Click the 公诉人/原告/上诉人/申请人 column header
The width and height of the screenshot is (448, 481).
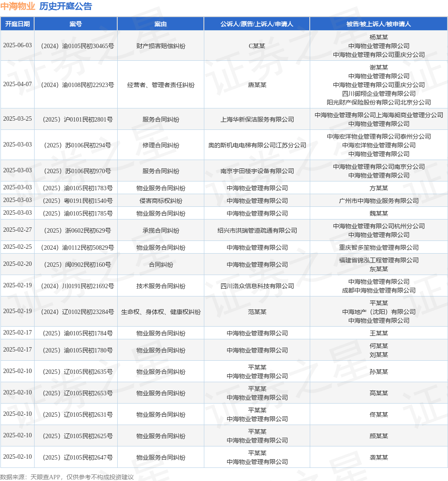(x=257, y=24)
